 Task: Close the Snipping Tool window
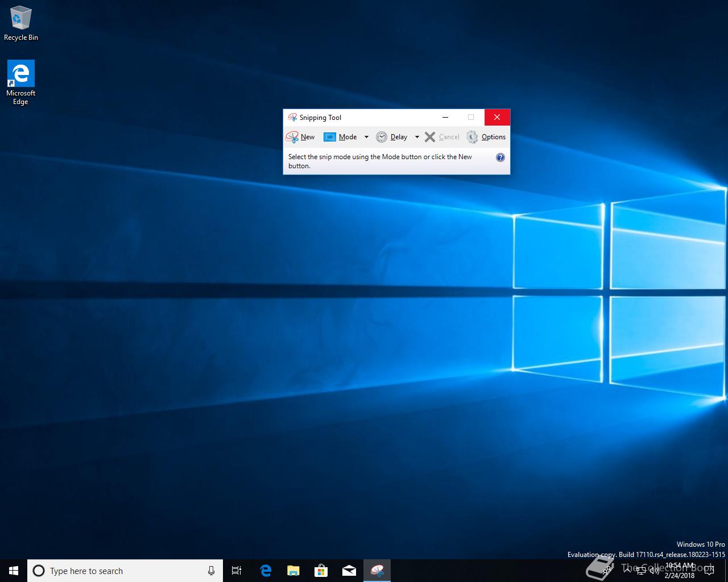[497, 118]
